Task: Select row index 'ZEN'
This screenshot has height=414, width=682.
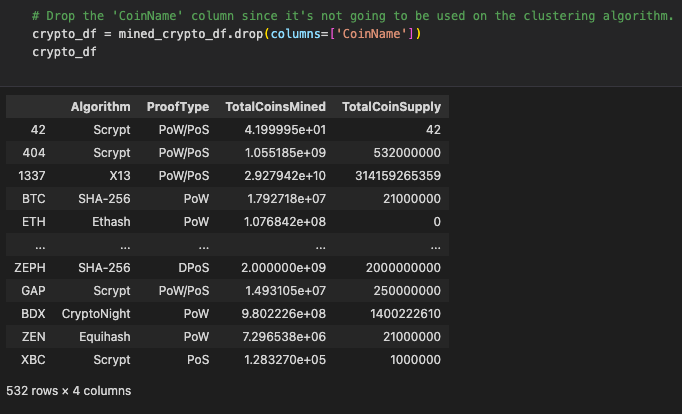Action: (33, 337)
